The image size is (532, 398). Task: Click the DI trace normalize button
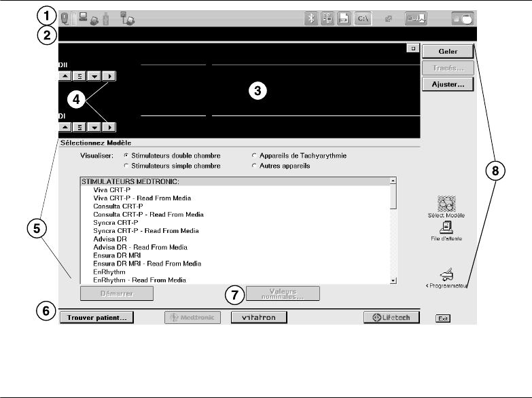click(x=79, y=127)
